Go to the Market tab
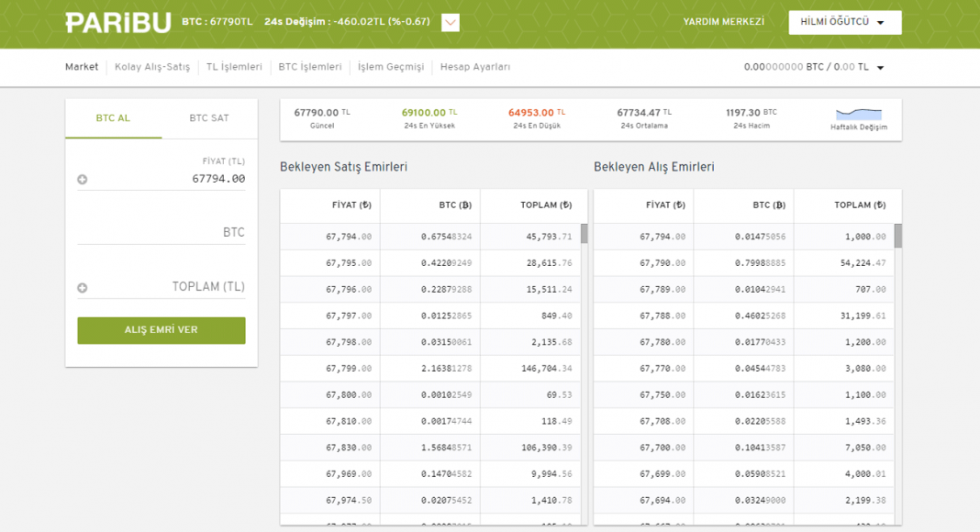980x532 pixels. 82,67
